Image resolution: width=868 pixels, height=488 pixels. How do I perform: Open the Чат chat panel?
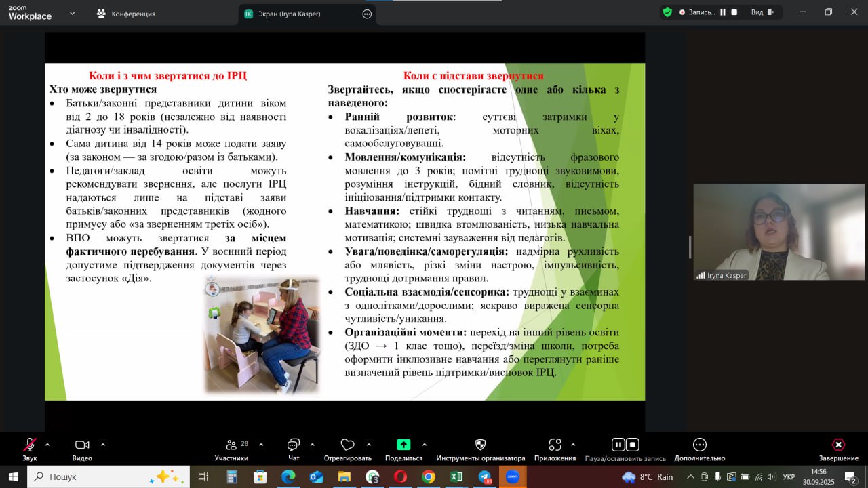tap(294, 445)
